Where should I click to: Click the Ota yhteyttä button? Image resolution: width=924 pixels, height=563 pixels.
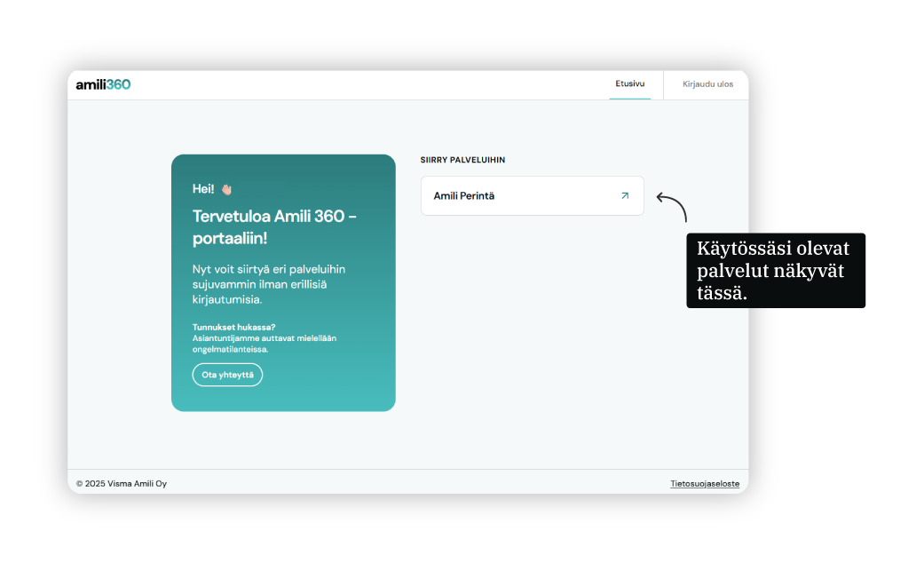click(227, 375)
